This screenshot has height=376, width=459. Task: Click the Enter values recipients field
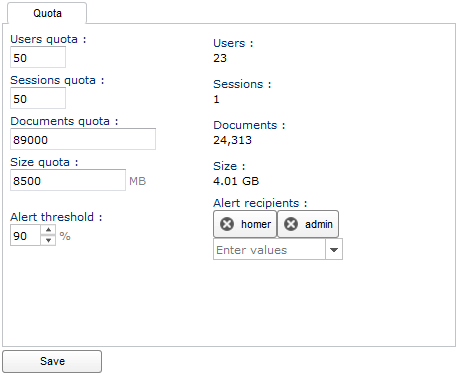click(269, 249)
